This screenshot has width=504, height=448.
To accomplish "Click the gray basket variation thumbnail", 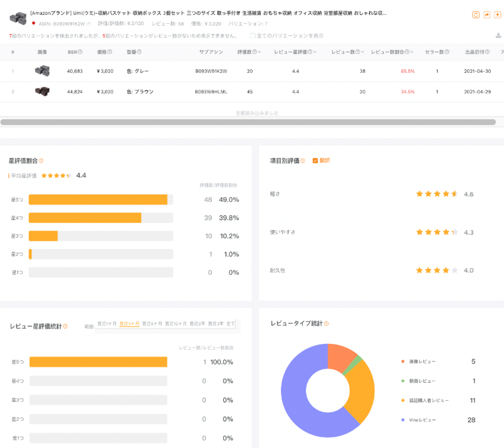I will 42,71.
